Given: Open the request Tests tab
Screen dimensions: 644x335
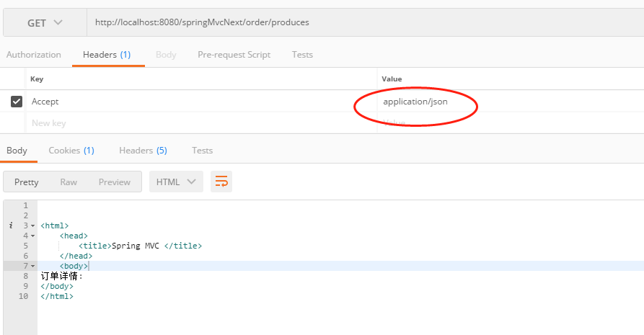Looking at the screenshot, I should (302, 55).
